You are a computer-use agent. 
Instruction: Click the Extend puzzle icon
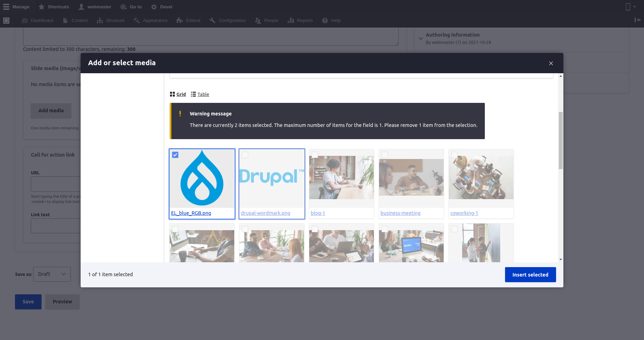[x=180, y=21]
